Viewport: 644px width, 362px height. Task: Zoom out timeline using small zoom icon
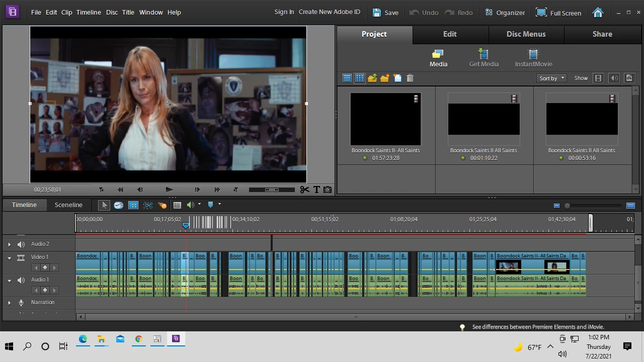coord(556,205)
